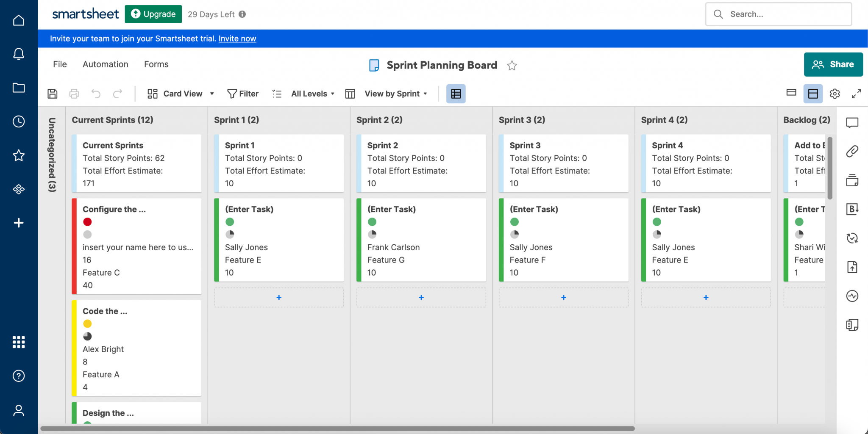The image size is (868, 434).
Task: Click the Share button
Action: coord(833,64)
